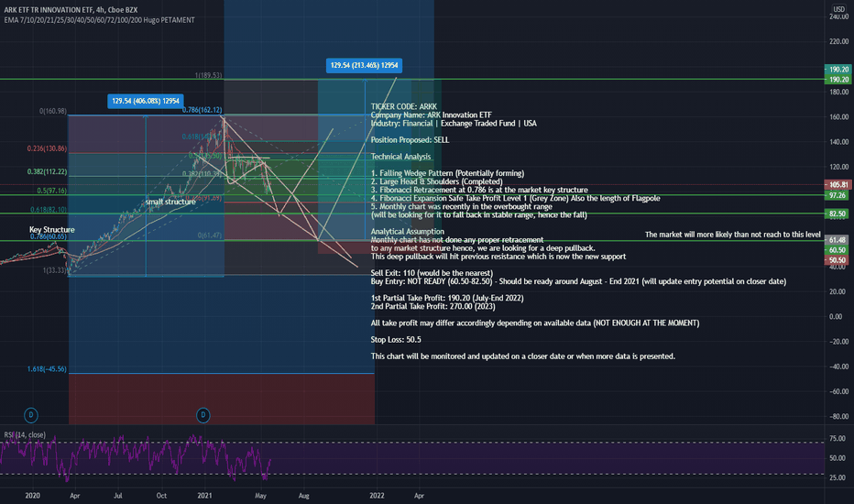Image resolution: width=854 pixels, height=504 pixels.
Task: Click the 25.00 level on the RSI axis
Action: tap(838, 477)
